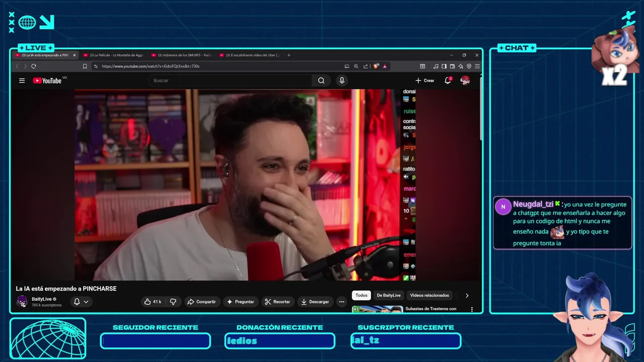The image size is (644, 362).
Task: Click the video player area
Action: point(246,185)
